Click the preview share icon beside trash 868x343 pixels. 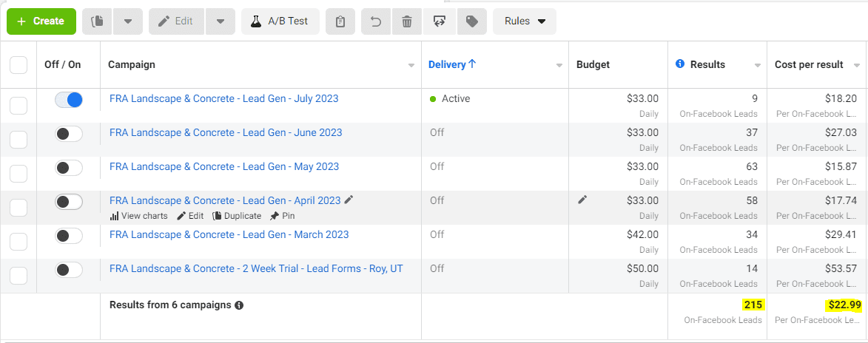pyautogui.click(x=439, y=21)
